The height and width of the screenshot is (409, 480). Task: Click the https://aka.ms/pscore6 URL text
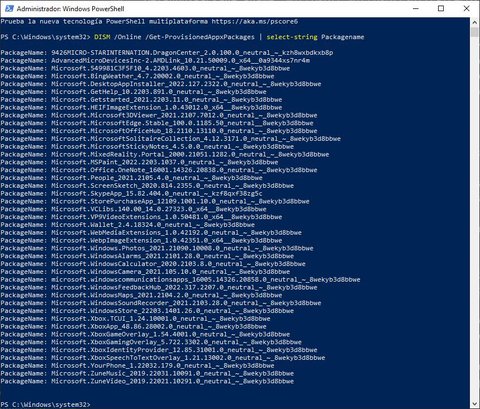pos(255,22)
